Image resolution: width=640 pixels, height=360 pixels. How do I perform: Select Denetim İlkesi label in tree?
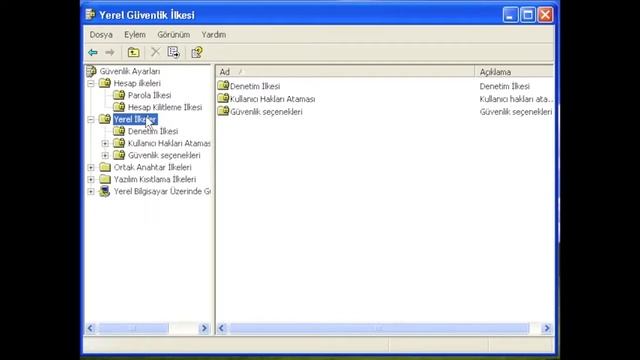pyautogui.click(x=153, y=131)
